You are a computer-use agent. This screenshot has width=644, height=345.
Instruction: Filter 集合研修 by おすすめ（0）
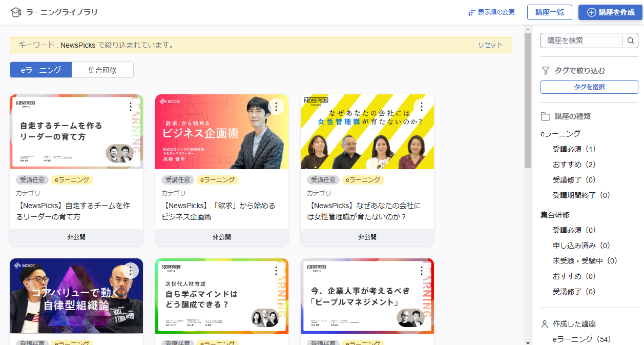(574, 276)
